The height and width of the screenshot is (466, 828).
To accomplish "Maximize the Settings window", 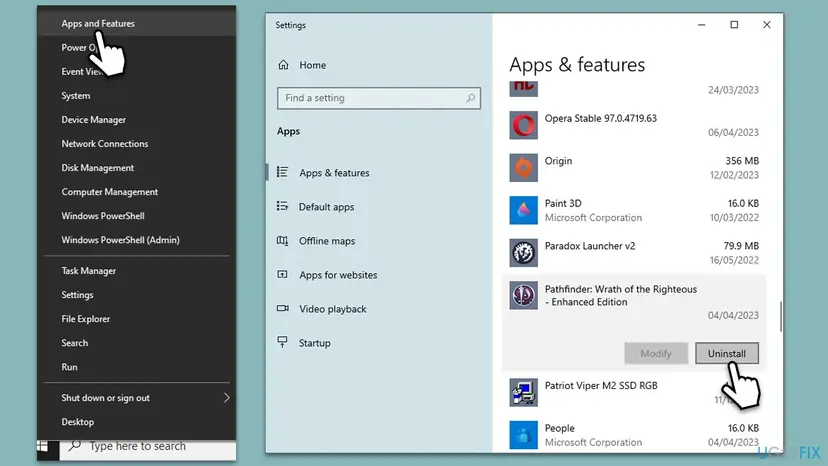I will (x=734, y=24).
